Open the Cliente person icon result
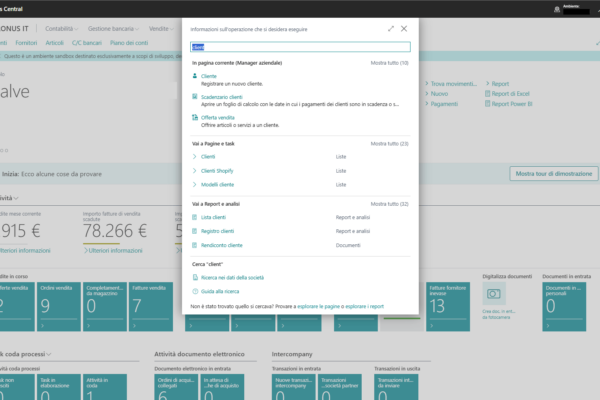The image size is (600, 400). [195, 76]
